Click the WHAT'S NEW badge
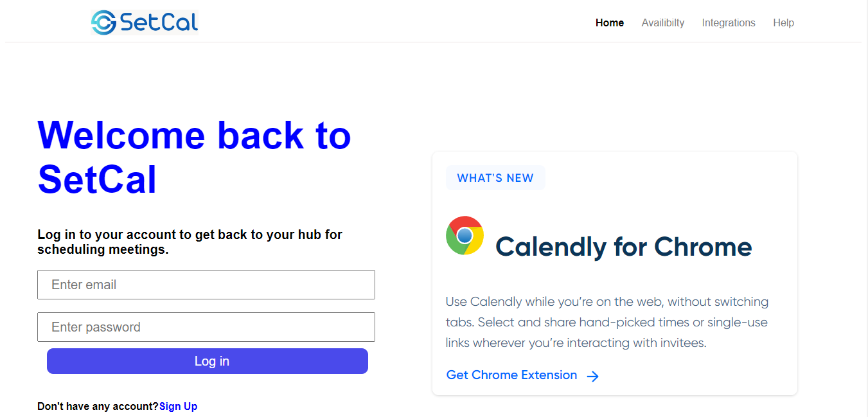Image resolution: width=868 pixels, height=417 pixels. tap(495, 177)
